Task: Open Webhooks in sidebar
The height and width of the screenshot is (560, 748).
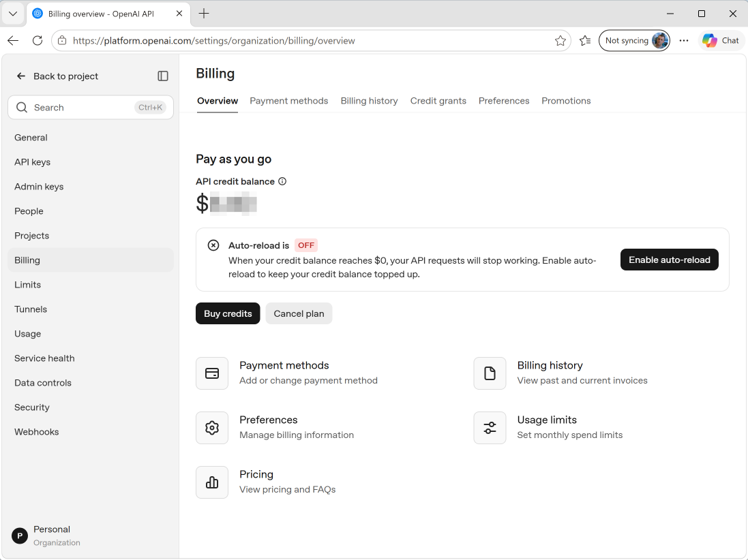Action: (91, 433)
